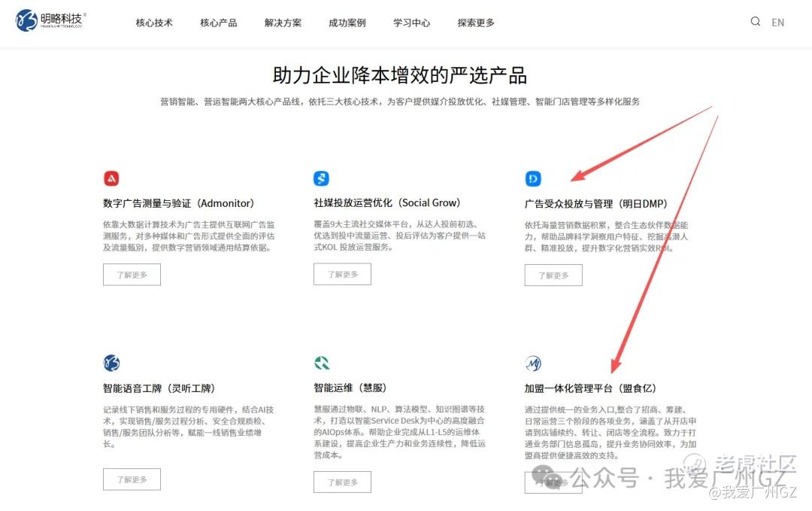812x511 pixels.
Task: Click the 明略科技 logo
Action: (x=51, y=21)
